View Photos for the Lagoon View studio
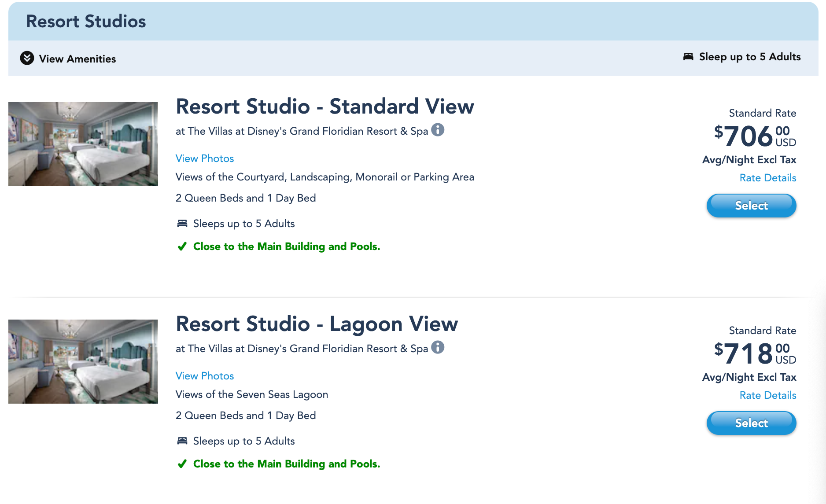The height and width of the screenshot is (504, 826). (205, 376)
